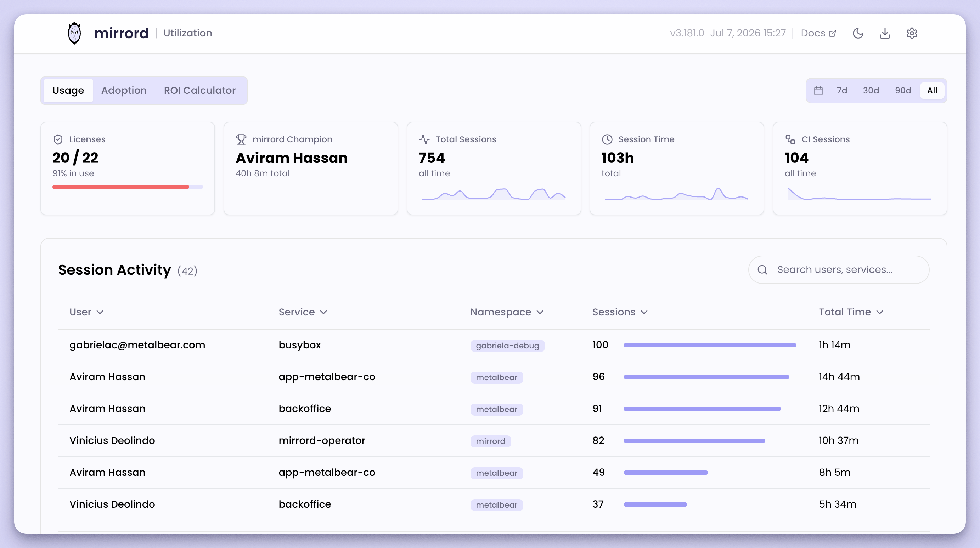Viewport: 980px width, 548px height.
Task: Click the 104 CI sessions value
Action: coord(796,158)
